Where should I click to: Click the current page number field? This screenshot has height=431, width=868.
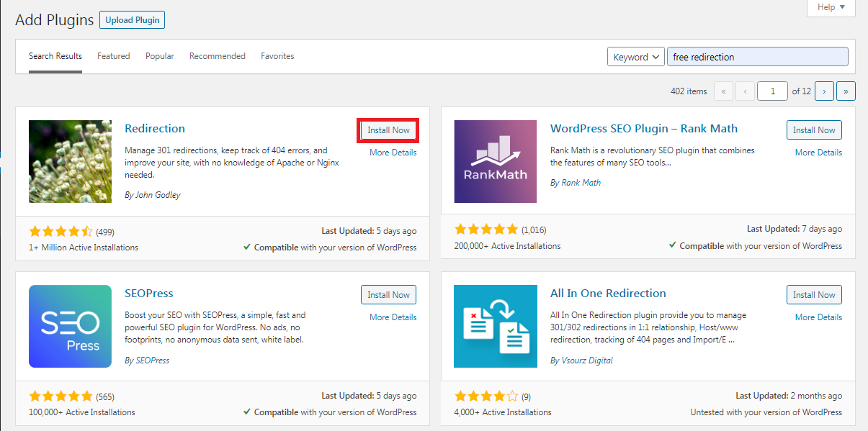pos(772,91)
